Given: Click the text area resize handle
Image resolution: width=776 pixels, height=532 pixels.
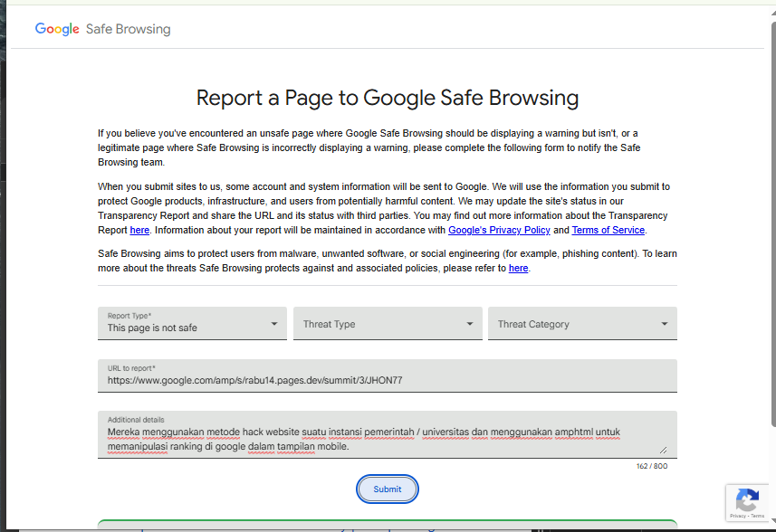Looking at the screenshot, I should (663, 450).
